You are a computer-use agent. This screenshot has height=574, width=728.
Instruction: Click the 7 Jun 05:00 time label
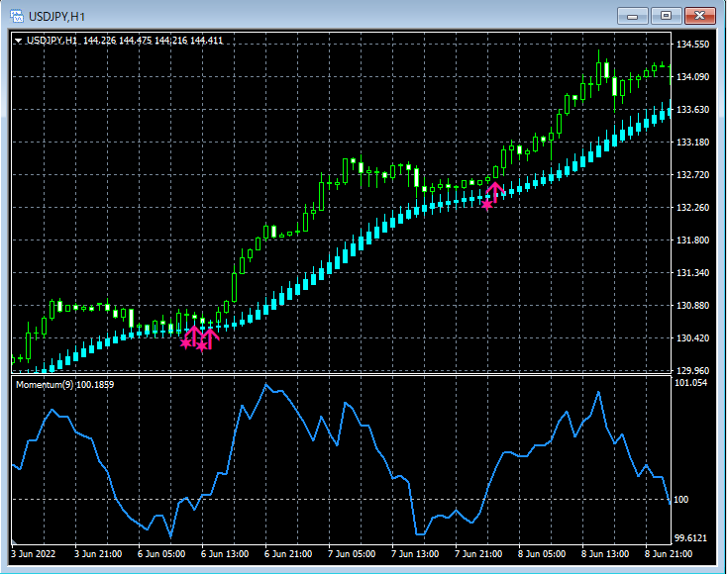point(352,554)
